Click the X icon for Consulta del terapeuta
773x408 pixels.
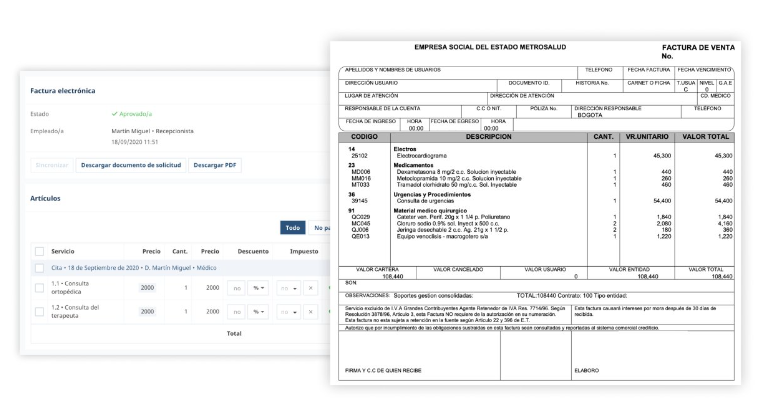(x=311, y=311)
